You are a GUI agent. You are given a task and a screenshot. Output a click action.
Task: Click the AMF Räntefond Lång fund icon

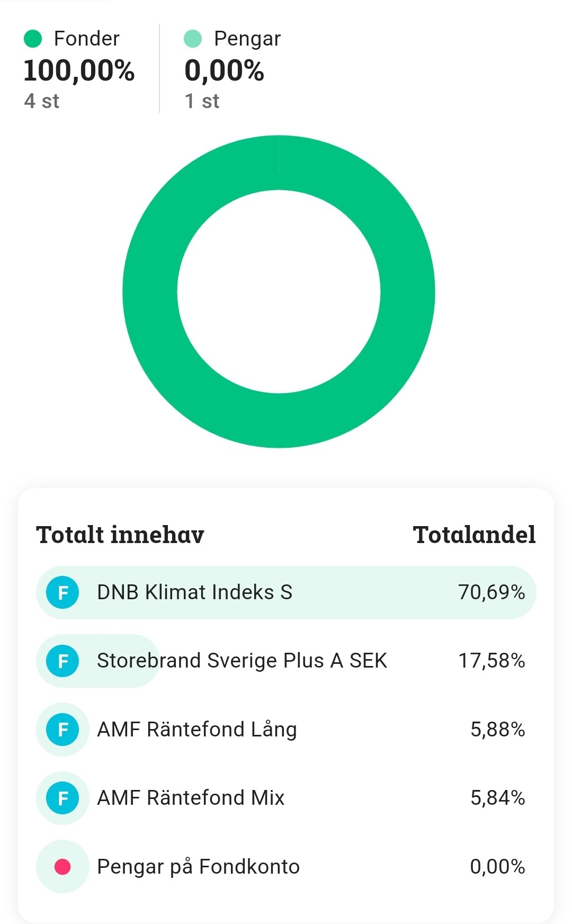(62, 730)
